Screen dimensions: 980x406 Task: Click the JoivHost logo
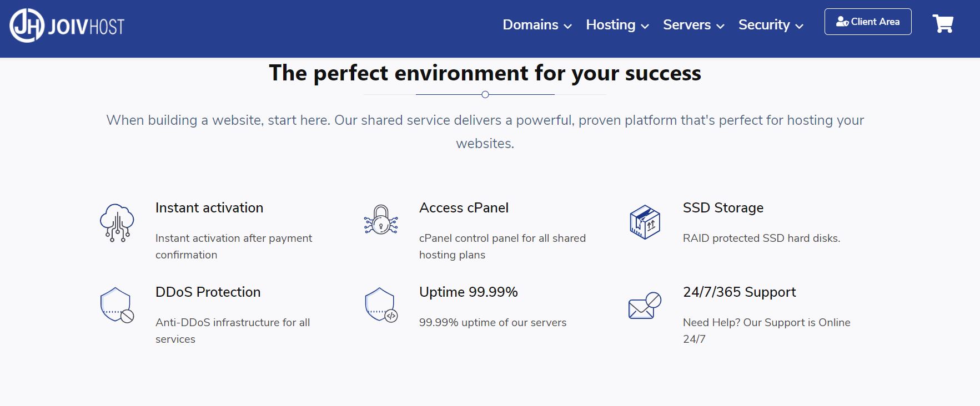click(67, 26)
